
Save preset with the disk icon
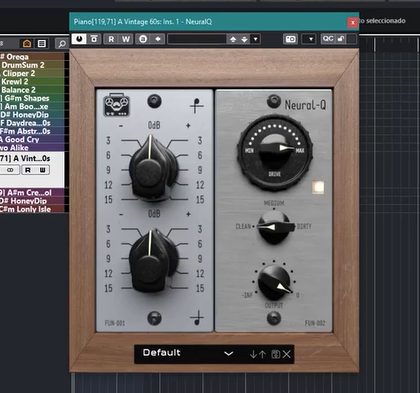click(x=276, y=354)
